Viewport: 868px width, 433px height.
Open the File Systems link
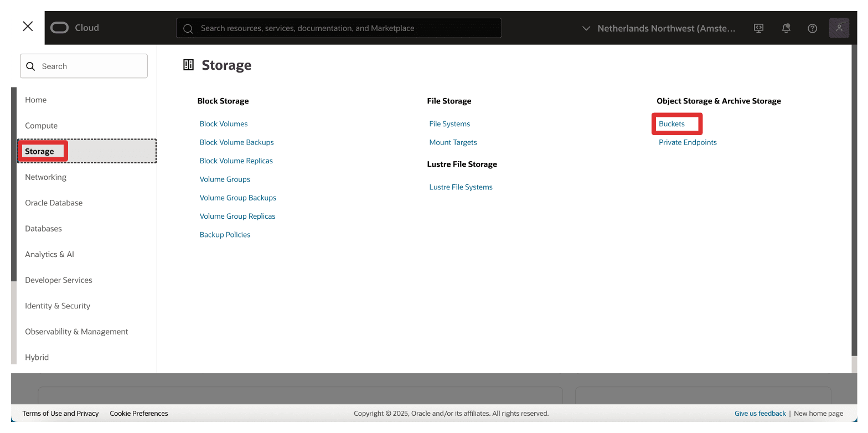(450, 124)
